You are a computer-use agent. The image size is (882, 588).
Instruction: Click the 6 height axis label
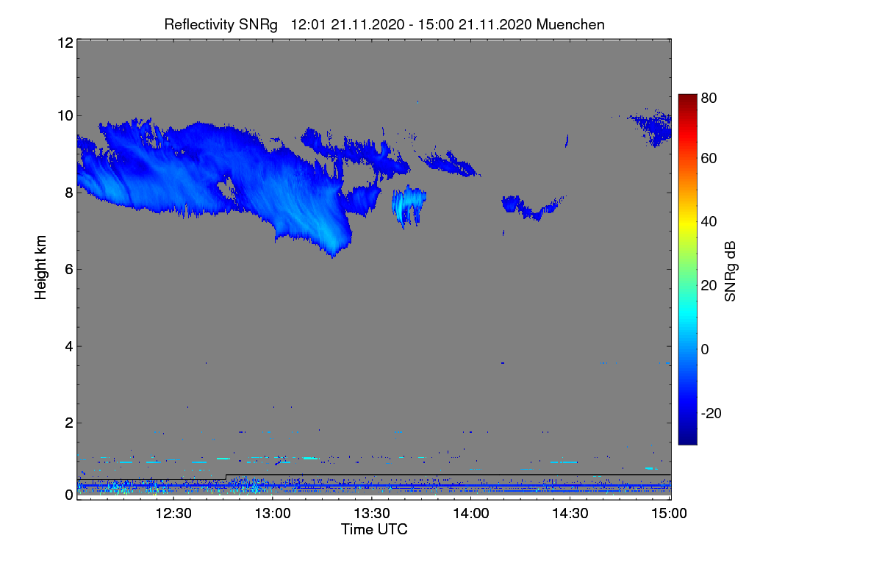(x=68, y=269)
